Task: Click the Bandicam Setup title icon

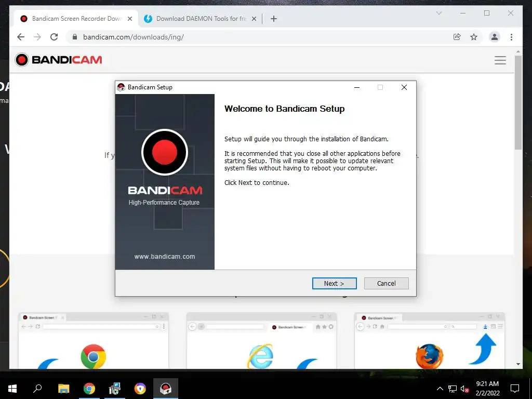Action: tap(121, 87)
